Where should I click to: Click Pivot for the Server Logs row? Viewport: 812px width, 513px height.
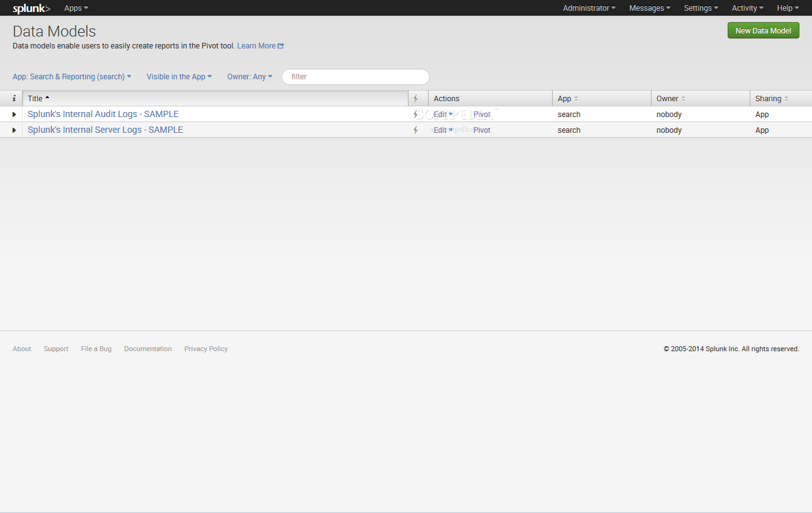[482, 130]
